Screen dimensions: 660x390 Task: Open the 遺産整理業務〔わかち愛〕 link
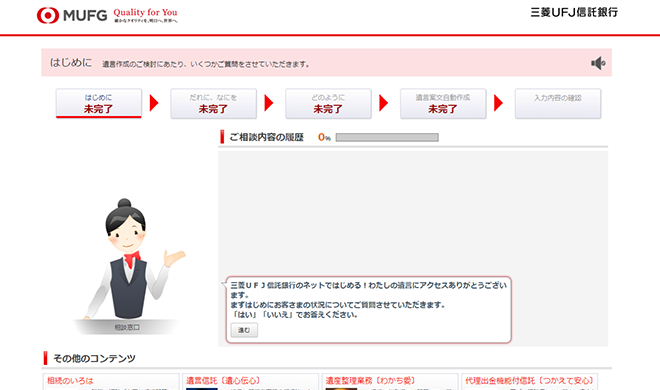coord(370,381)
